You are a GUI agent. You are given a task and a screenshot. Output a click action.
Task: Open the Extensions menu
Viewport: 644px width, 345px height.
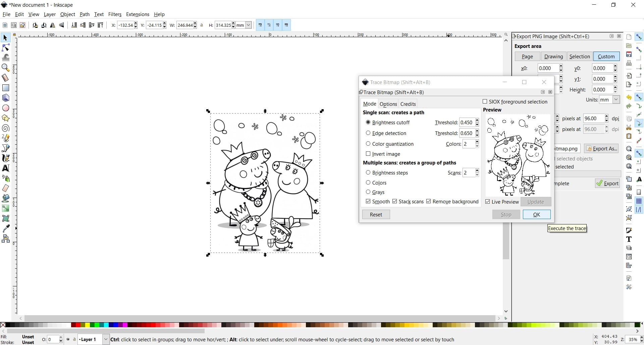click(138, 14)
